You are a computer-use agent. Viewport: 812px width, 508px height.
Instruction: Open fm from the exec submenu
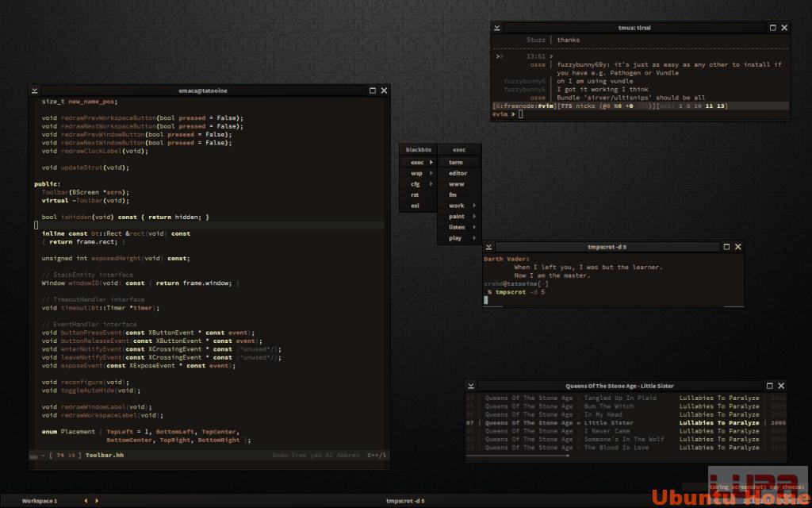pyautogui.click(x=457, y=194)
